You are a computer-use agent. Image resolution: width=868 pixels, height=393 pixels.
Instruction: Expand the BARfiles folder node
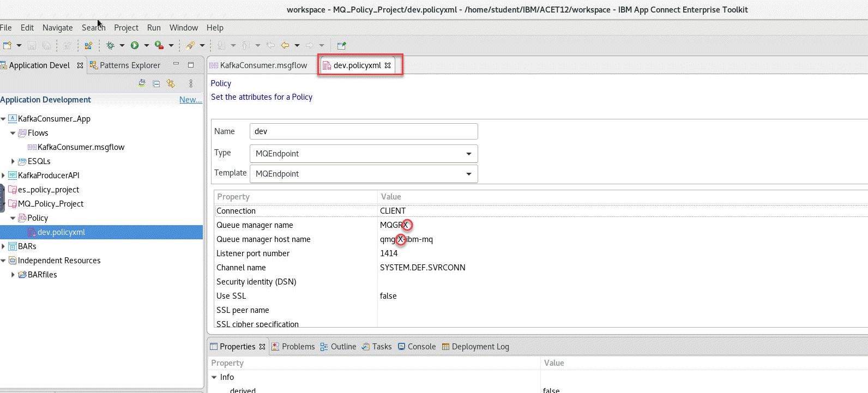(13, 275)
